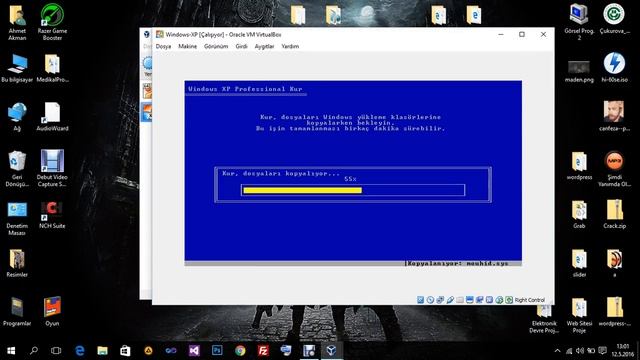Open the Elektronik Devre Proj folder
Image resolution: width=640 pixels, height=360 pixels.
pyautogui.click(x=544, y=318)
